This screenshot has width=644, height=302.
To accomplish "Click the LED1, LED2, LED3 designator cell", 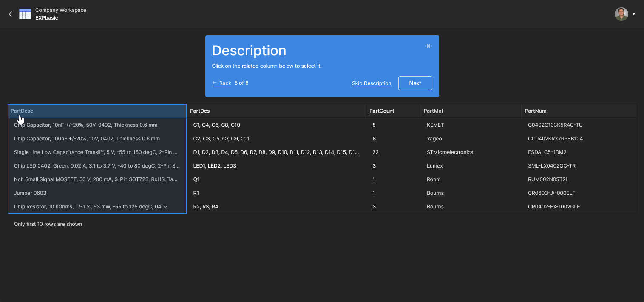I will tap(215, 166).
